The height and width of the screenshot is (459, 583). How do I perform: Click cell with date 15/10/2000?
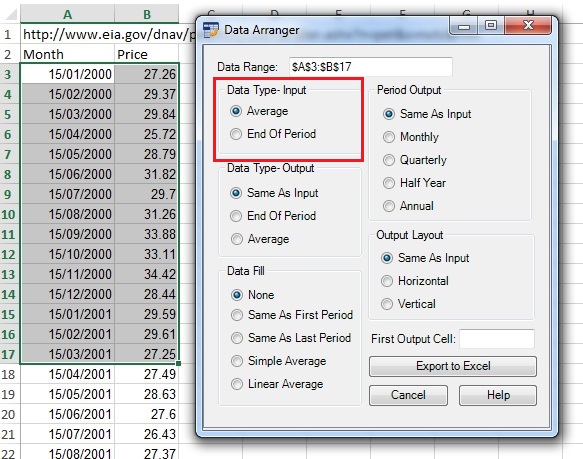point(67,254)
